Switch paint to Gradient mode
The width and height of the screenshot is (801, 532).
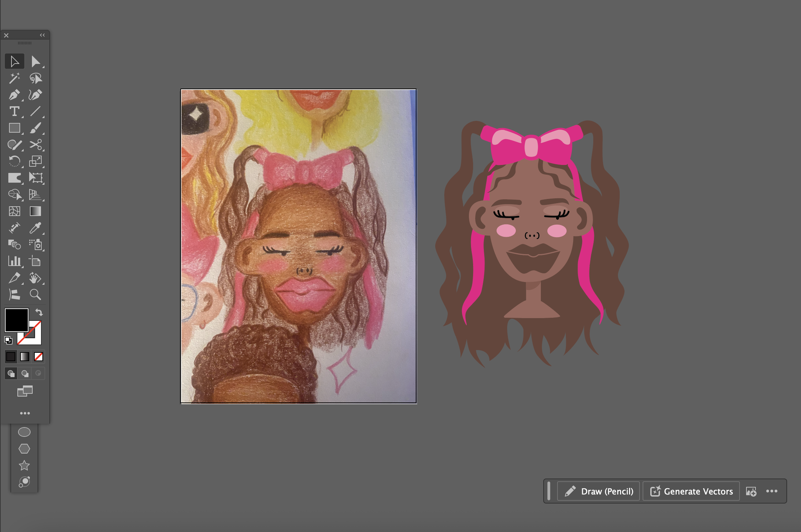pos(25,356)
